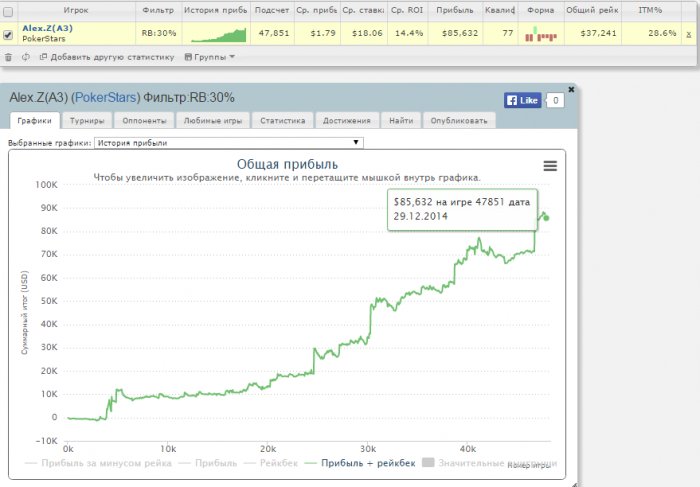The height and width of the screenshot is (487, 700).
Task: Remove the Alex.Z row with x
Action: 688,33
